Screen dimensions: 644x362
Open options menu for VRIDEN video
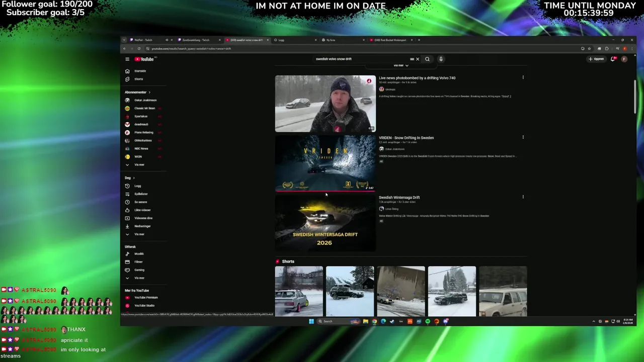pyautogui.click(x=523, y=137)
